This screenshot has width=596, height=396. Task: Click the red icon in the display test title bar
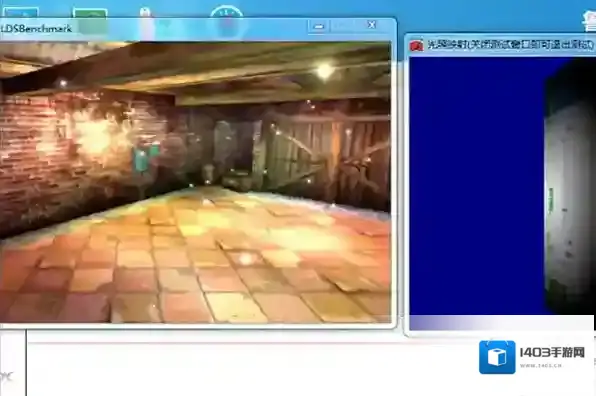click(417, 45)
